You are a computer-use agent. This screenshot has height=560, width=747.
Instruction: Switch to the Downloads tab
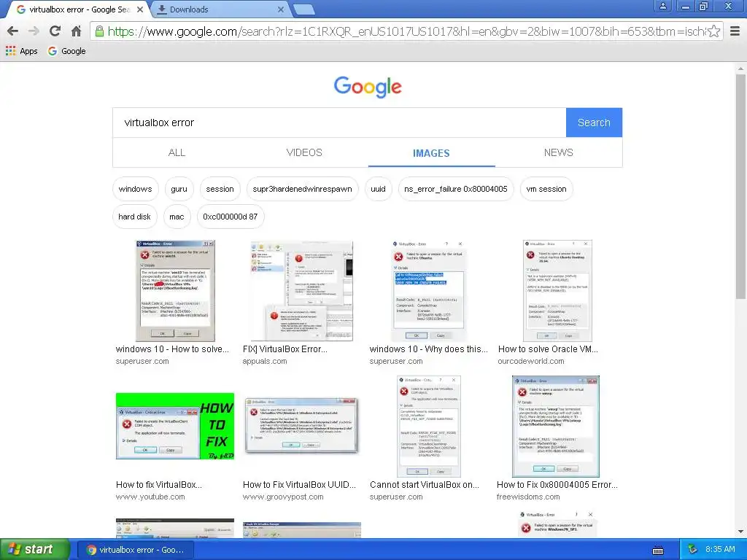pos(219,9)
